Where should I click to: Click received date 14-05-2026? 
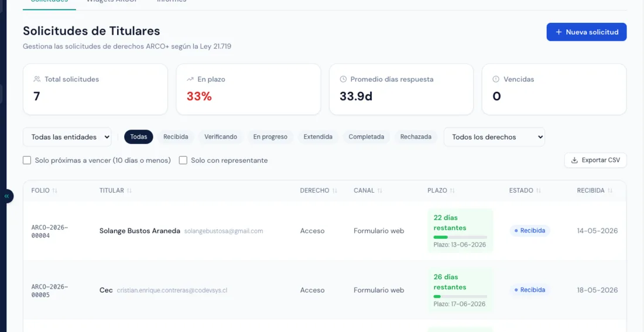pos(597,231)
